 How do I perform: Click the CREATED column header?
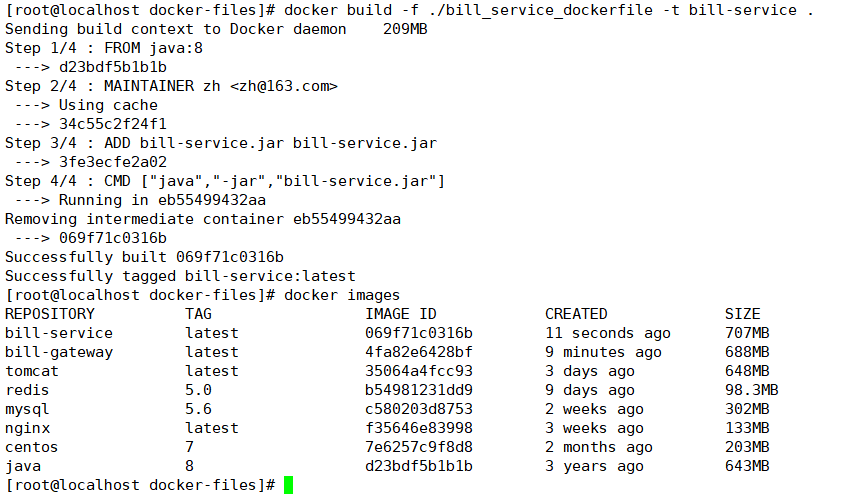(x=576, y=314)
